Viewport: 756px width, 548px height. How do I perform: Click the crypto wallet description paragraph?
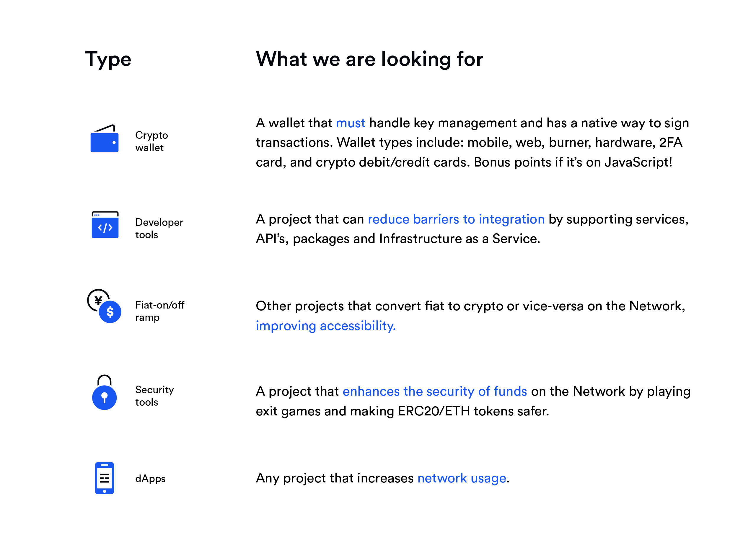click(472, 143)
